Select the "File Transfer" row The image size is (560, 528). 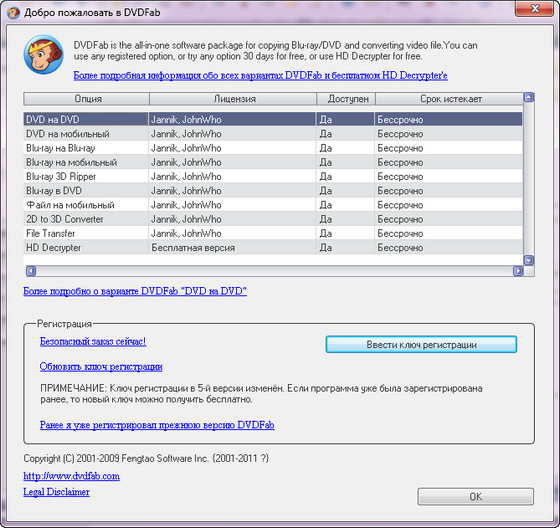(273, 234)
